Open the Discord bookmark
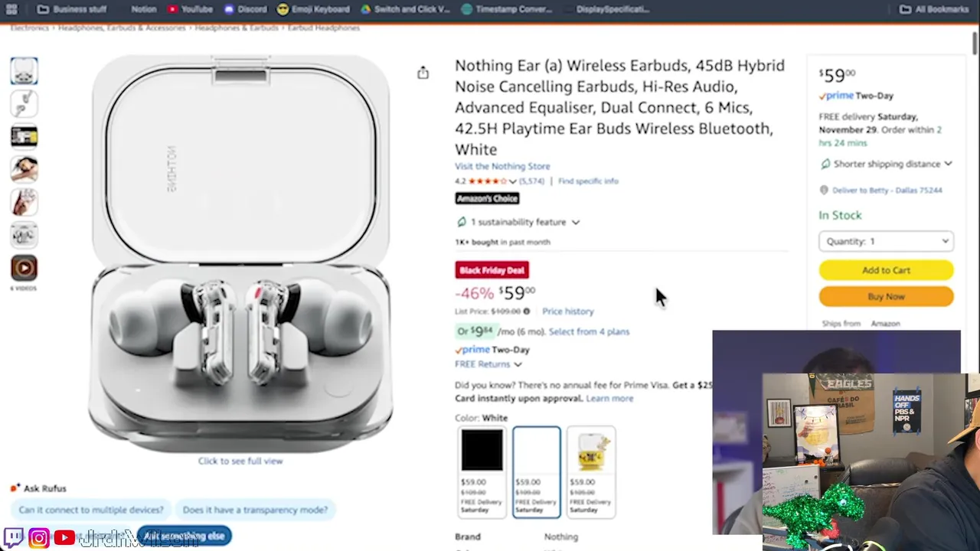Image resolution: width=980 pixels, height=551 pixels. coord(246,9)
